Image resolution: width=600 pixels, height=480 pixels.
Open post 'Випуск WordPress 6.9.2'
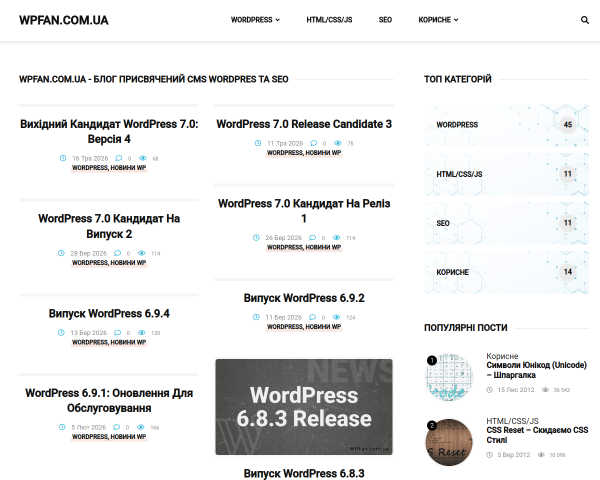point(304,298)
